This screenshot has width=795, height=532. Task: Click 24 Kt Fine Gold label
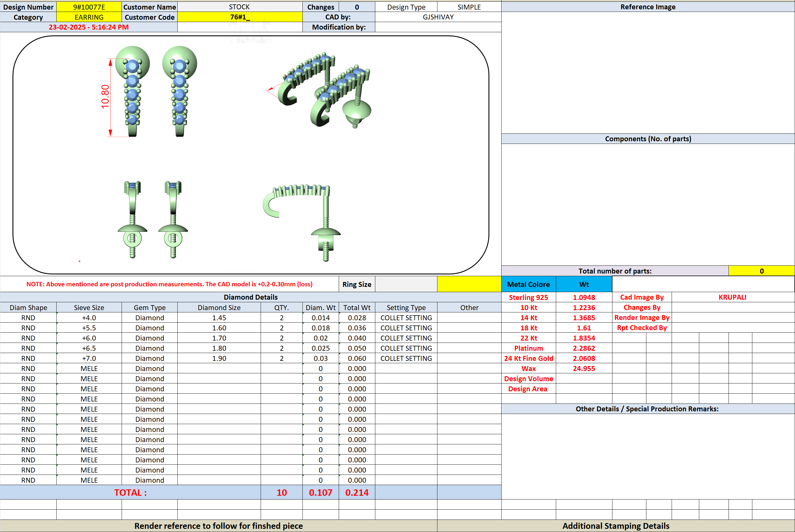529,358
